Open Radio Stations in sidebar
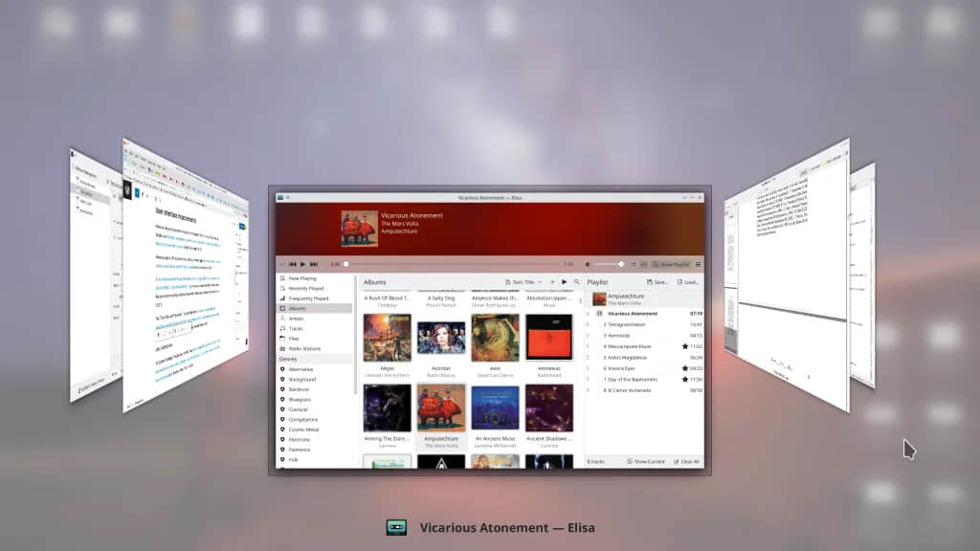Screen dimensions: 980x551 pyautogui.click(x=316, y=348)
